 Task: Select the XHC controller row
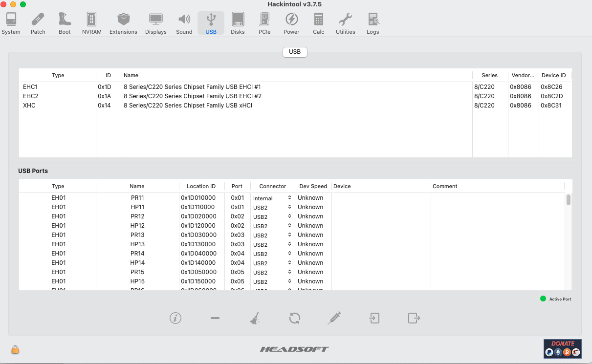point(295,106)
